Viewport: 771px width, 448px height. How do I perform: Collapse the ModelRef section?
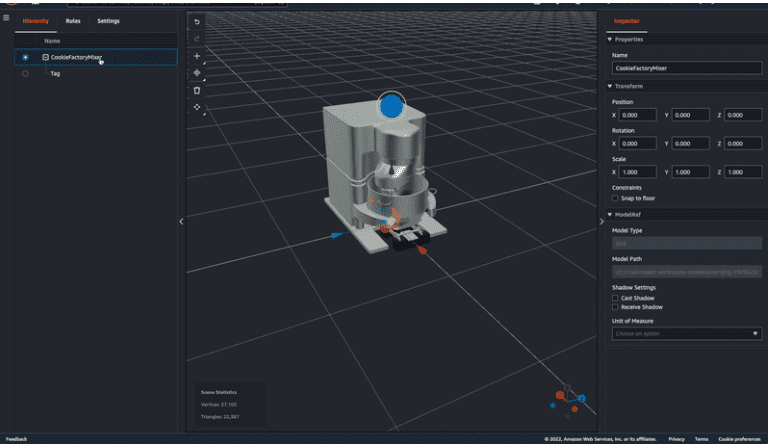[x=610, y=214]
